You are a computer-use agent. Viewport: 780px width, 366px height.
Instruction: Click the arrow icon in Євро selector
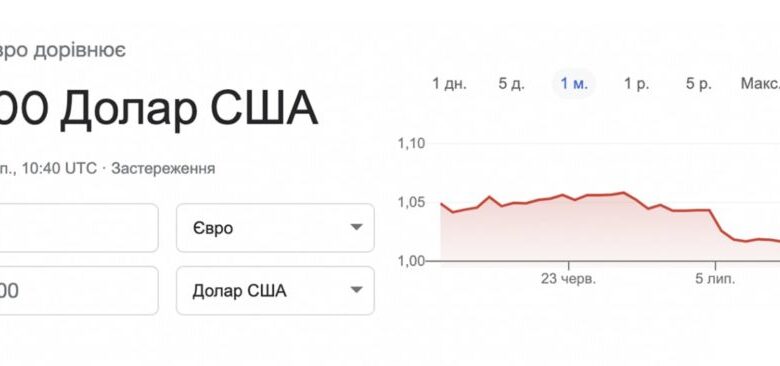[x=356, y=227]
